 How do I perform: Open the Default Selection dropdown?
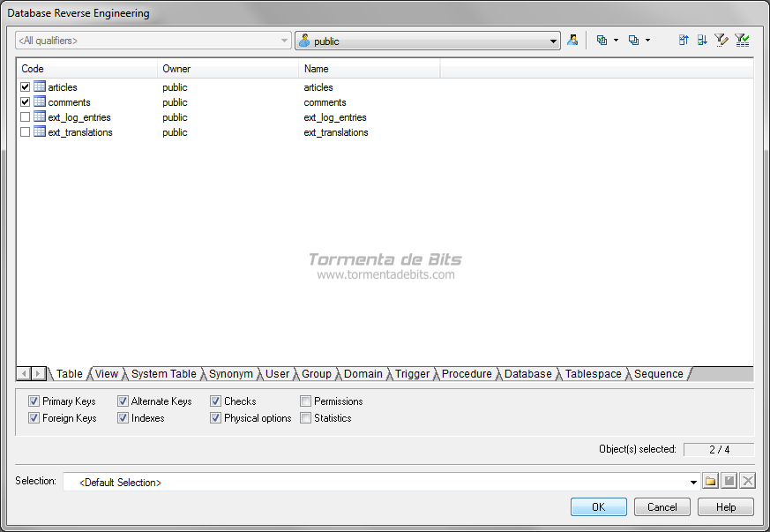(381, 482)
